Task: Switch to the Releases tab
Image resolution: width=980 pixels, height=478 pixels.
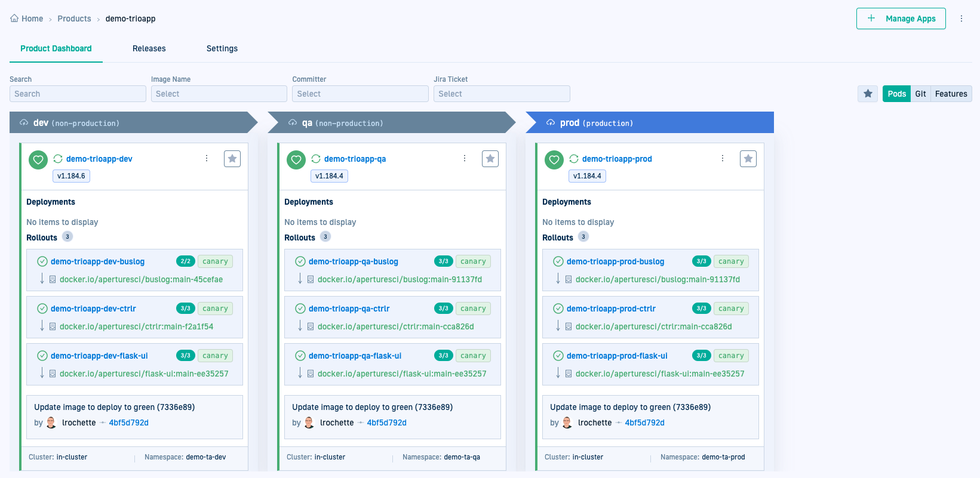Action: tap(149, 48)
